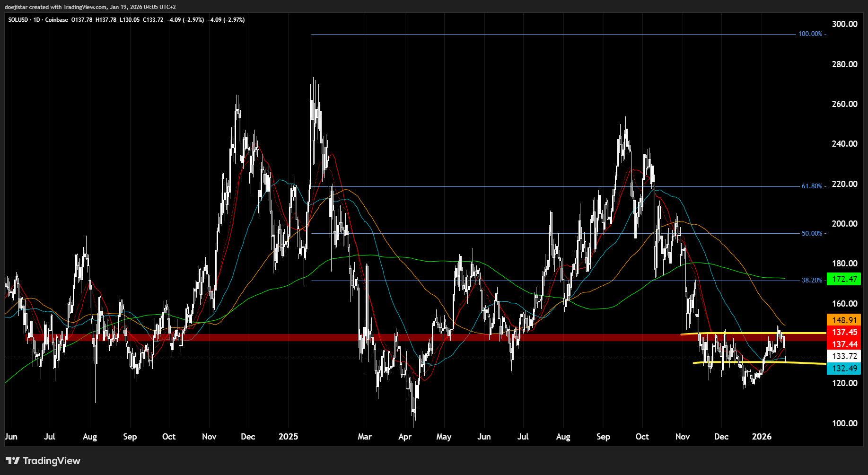The height and width of the screenshot is (475, 868).
Task: Click the Apr label on time axis
Action: click(405, 437)
